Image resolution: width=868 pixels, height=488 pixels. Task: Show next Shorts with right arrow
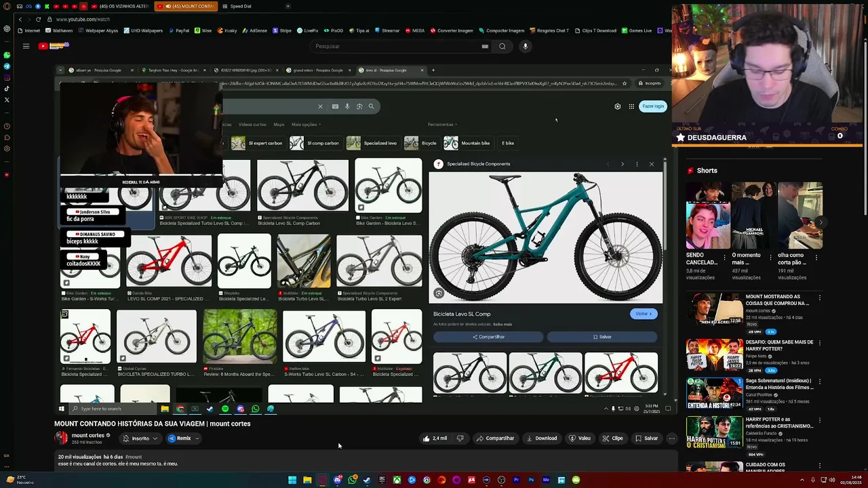821,222
